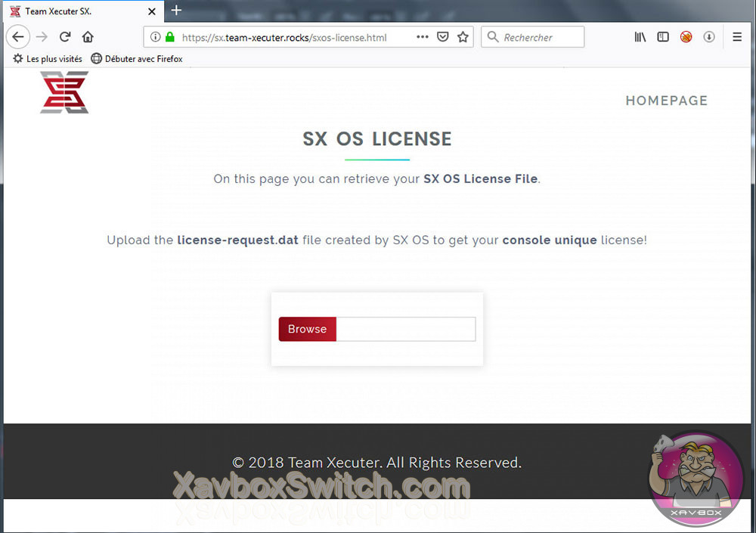Open Les plus visités bookmarks folder
Screen dimensions: 756x533
click(47, 59)
